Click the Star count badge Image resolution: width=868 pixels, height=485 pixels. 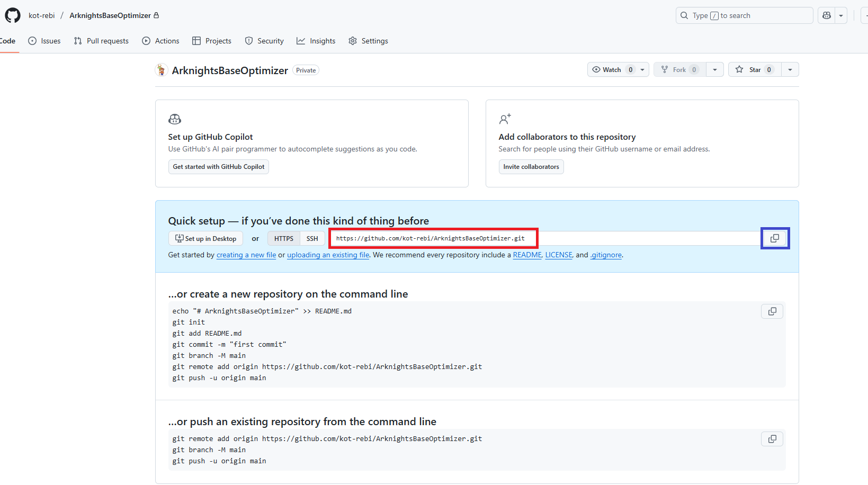[769, 69]
